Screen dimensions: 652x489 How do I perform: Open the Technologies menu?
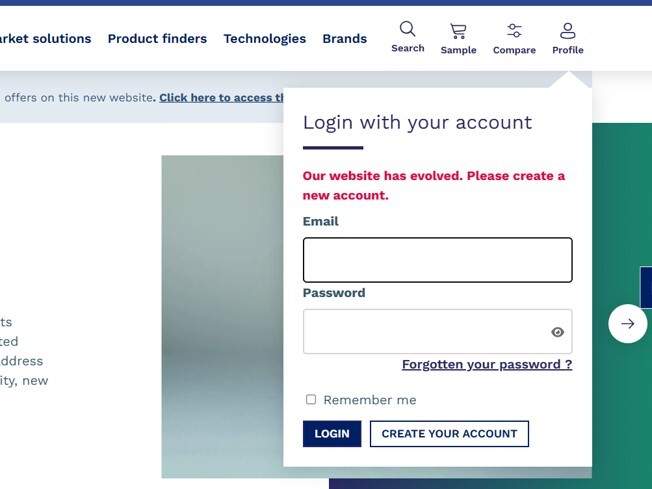(x=264, y=39)
